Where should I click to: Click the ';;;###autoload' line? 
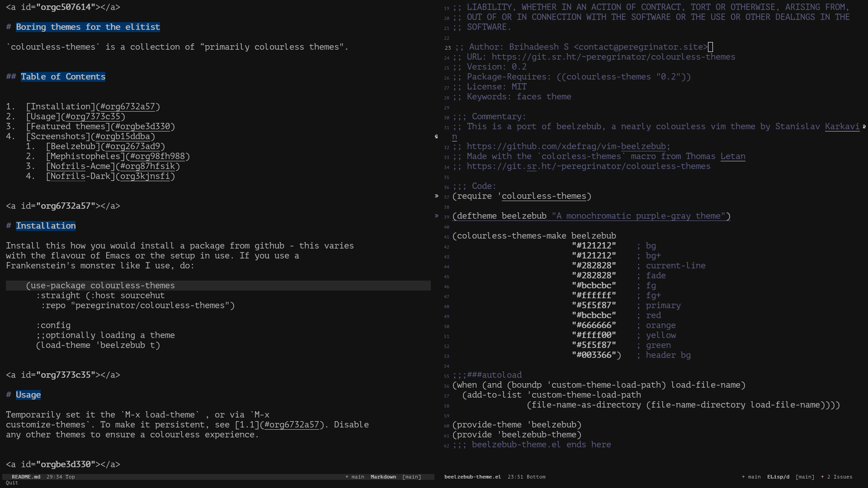[487, 375]
